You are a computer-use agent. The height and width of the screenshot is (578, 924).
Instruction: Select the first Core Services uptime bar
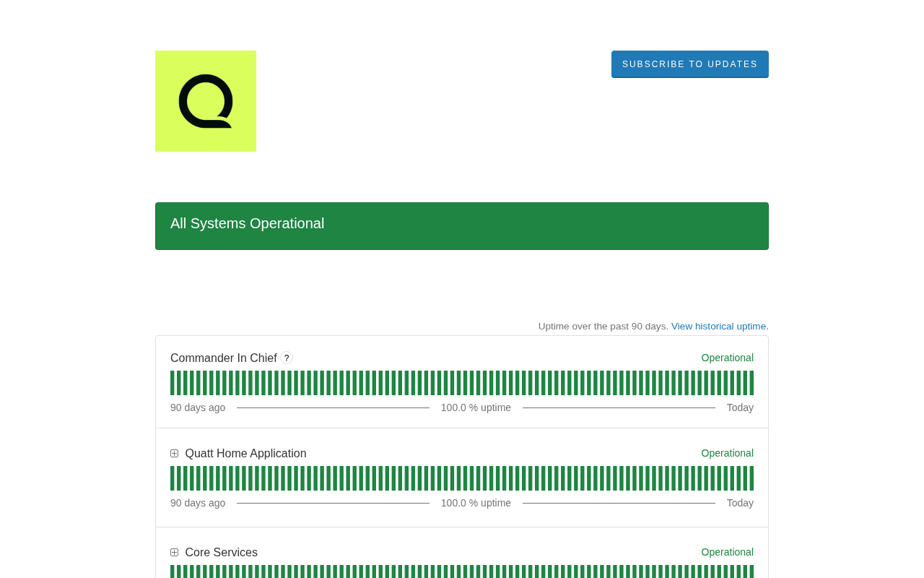click(172, 571)
